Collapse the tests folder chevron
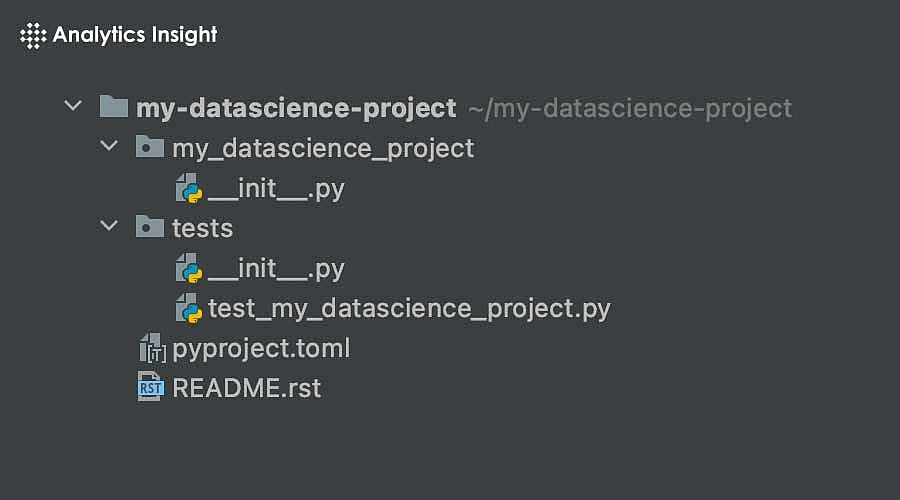 pyautogui.click(x=109, y=227)
